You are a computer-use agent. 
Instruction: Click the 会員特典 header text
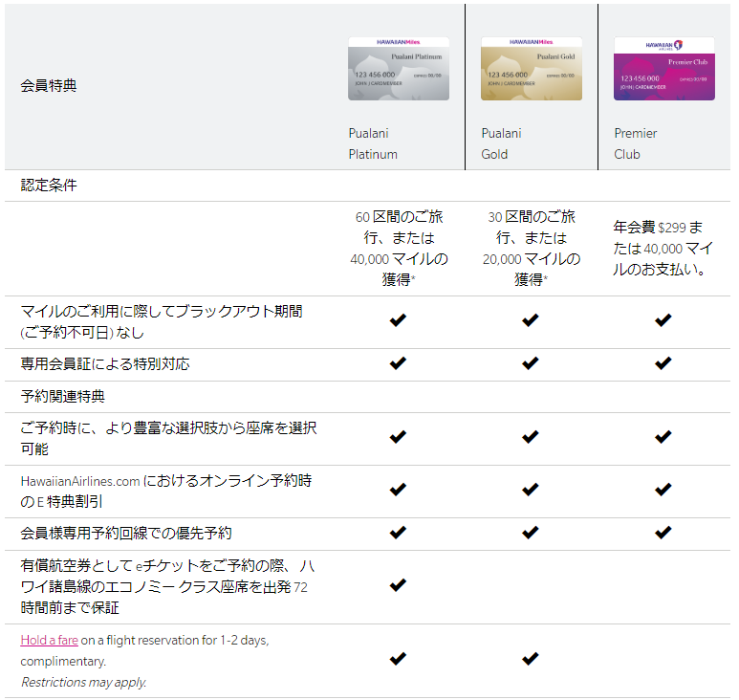click(x=49, y=86)
